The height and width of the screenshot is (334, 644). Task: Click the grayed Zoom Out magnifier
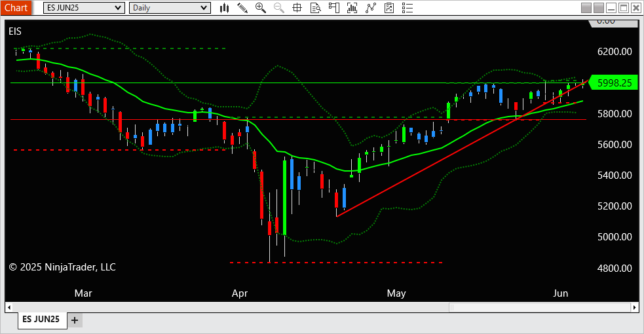click(279, 8)
